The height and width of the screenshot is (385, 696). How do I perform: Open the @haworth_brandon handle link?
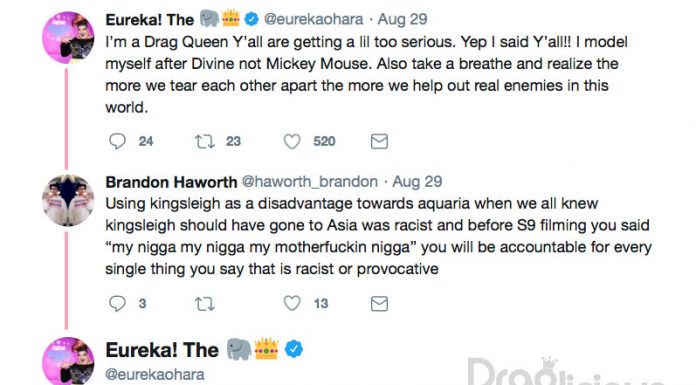310,182
